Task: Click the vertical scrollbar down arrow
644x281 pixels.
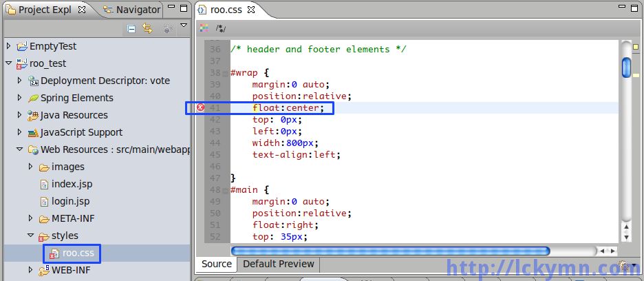Action: 626,238
